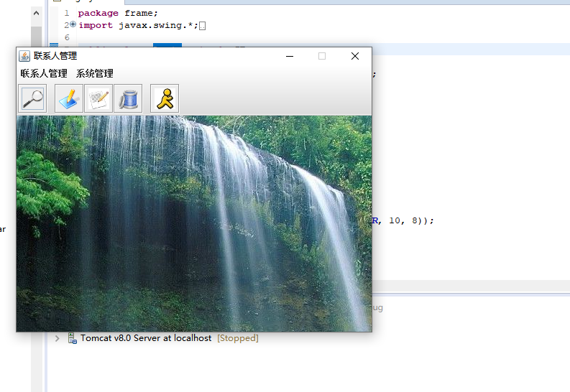Image resolution: width=570 pixels, height=392 pixels.
Task: Click the [Stopped] status text
Action: click(x=238, y=338)
